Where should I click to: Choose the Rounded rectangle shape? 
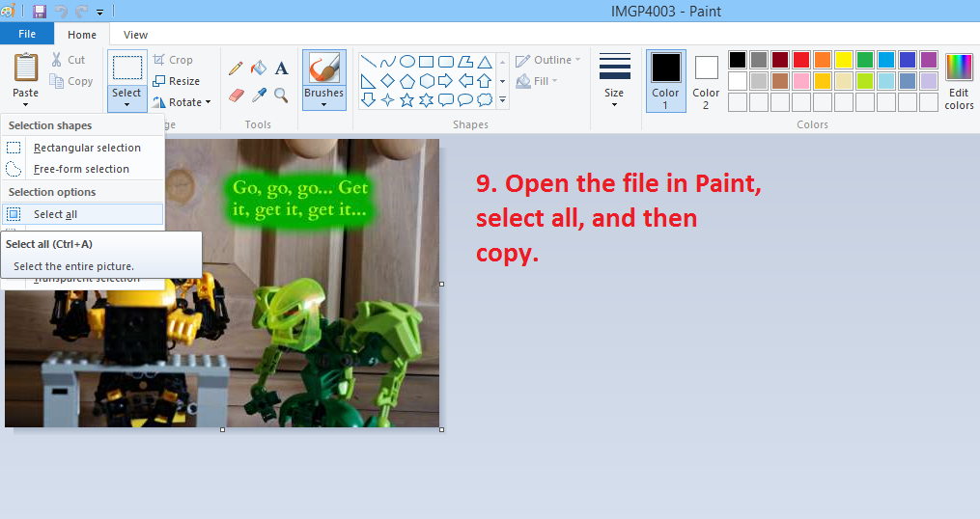446,61
